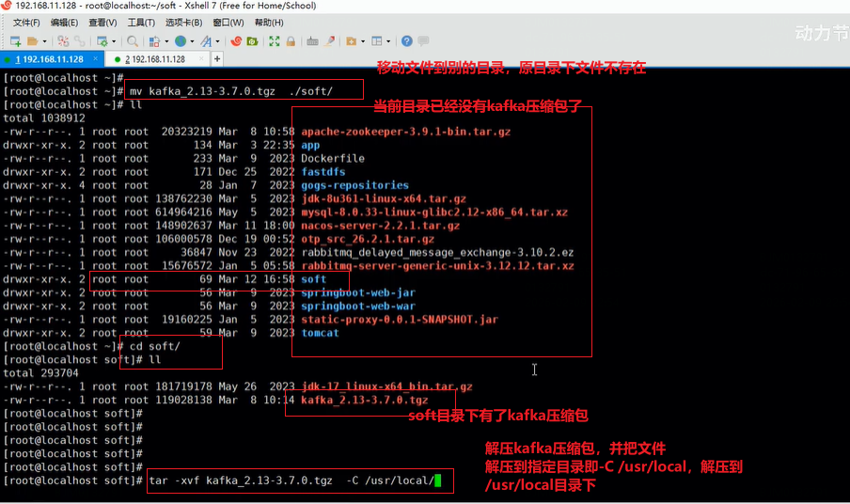Click the Dockerfile entry

(332, 158)
